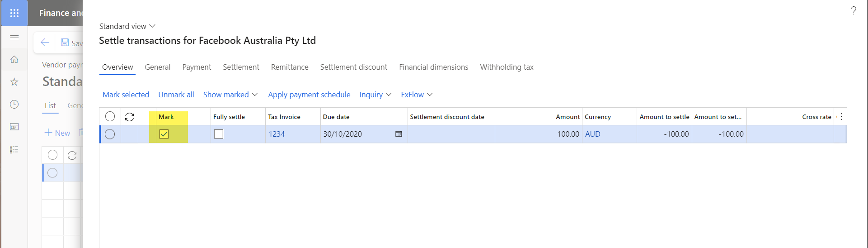The height and width of the screenshot is (248, 868).
Task: Sort by the Amount column header
Action: (x=568, y=117)
